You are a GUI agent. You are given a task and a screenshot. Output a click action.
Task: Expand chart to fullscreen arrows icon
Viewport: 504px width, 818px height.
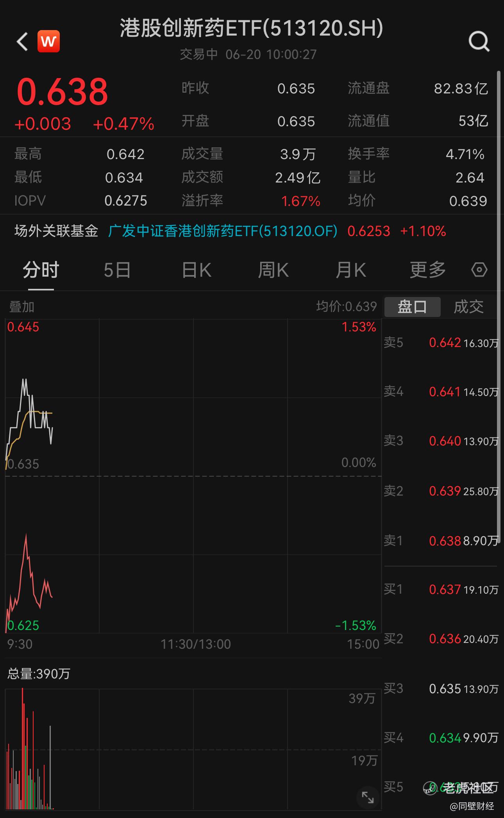(368, 797)
